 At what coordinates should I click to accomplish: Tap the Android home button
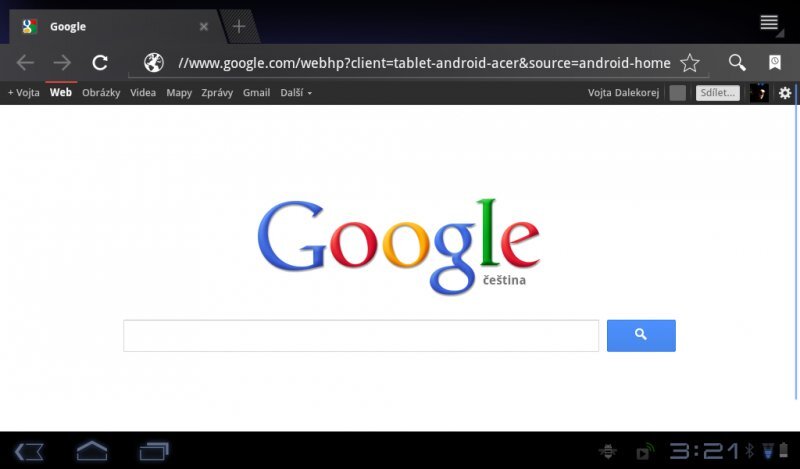tap(92, 451)
